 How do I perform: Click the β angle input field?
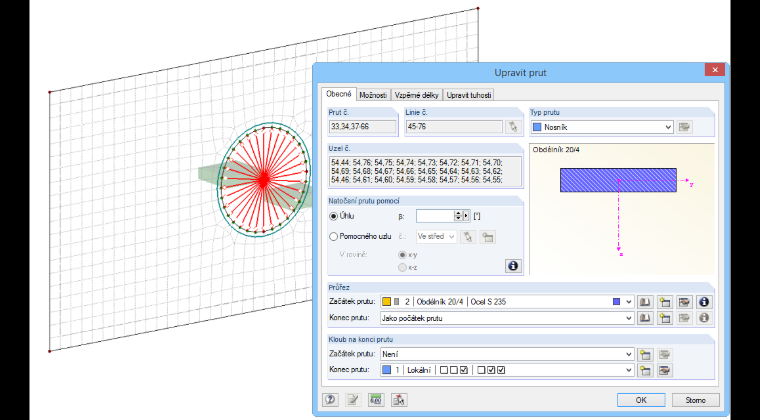coord(435,216)
